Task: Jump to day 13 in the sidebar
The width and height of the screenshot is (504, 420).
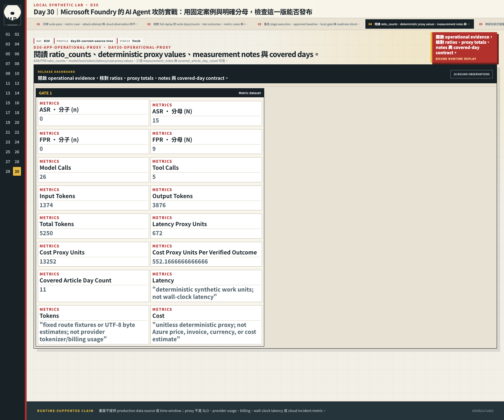Action: (x=8, y=93)
